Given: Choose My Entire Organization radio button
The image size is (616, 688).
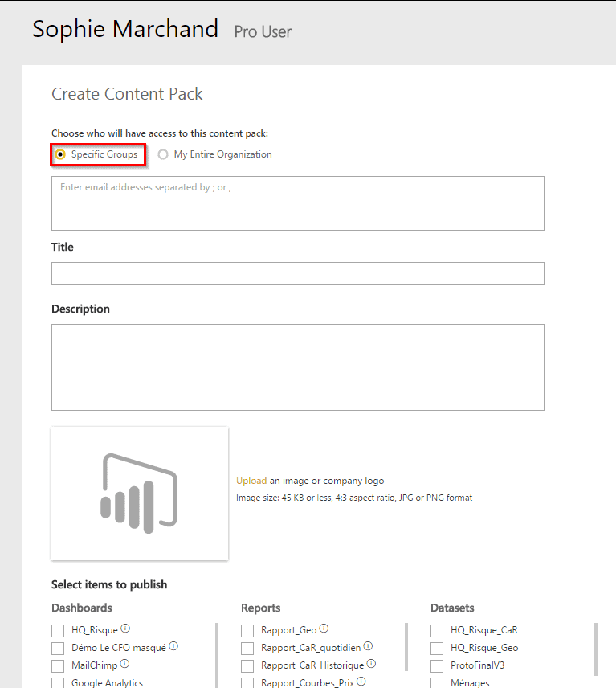Looking at the screenshot, I should point(163,154).
